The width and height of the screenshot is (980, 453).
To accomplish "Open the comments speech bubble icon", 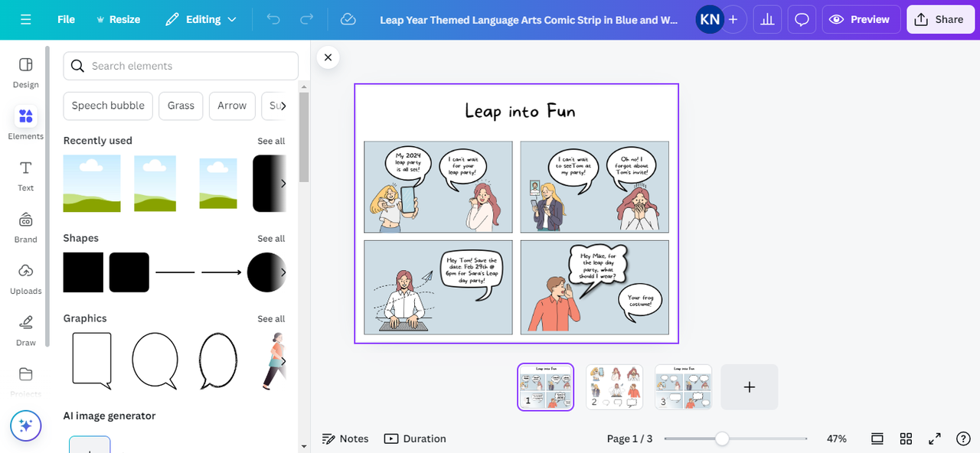I will pos(802,19).
